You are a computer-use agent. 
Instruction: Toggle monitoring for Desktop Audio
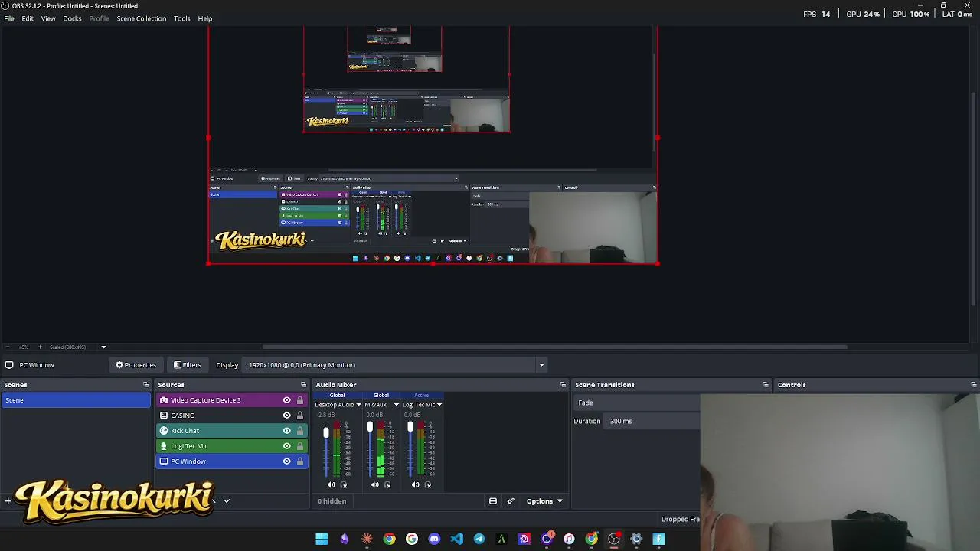pyautogui.click(x=343, y=484)
